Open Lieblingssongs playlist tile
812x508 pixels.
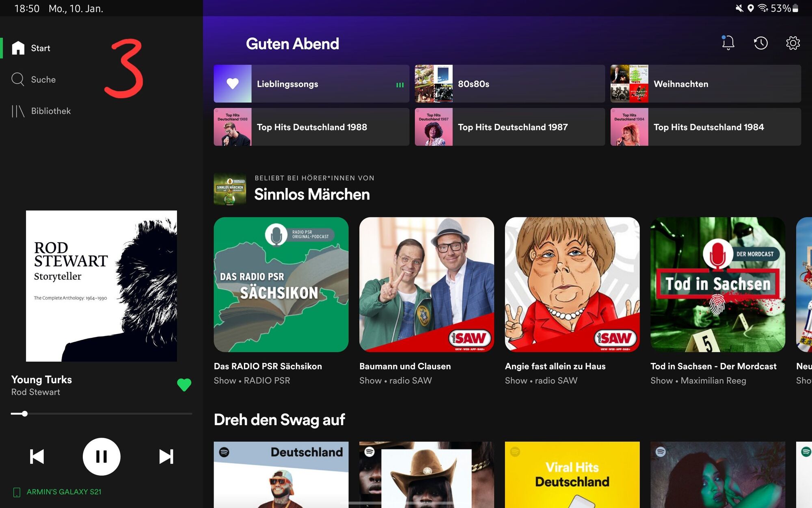tap(311, 84)
